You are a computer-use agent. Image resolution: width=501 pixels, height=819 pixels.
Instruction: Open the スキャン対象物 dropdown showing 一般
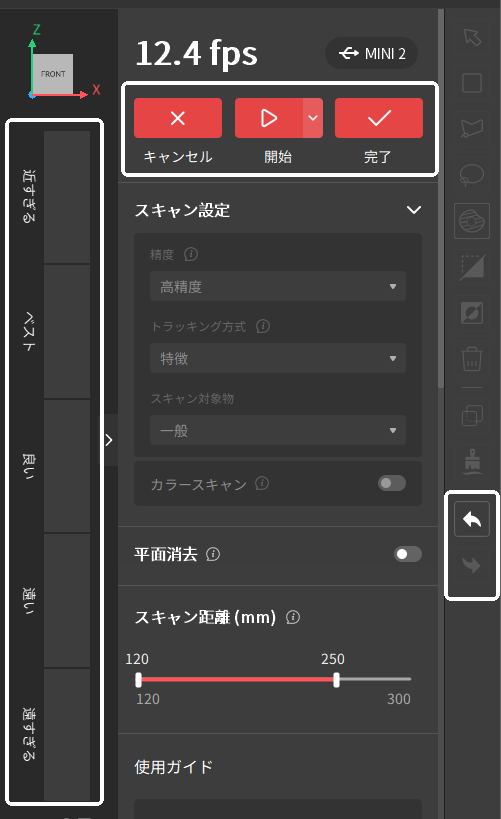[x=278, y=430]
